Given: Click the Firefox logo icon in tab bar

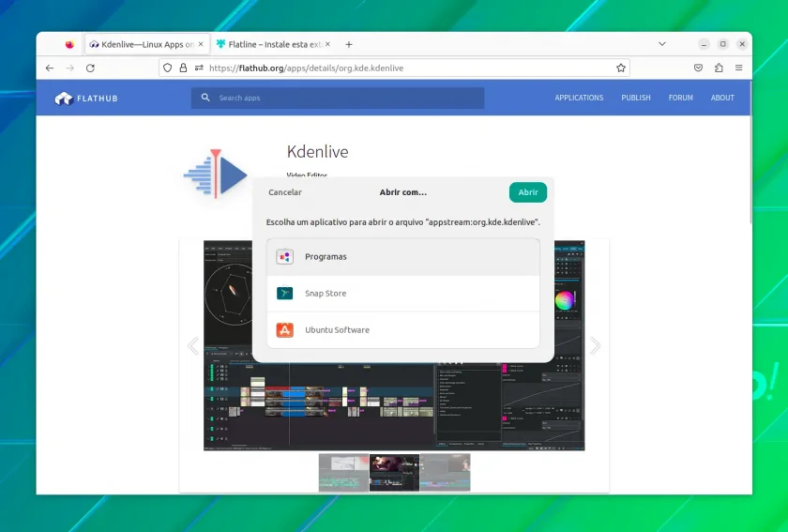Looking at the screenshot, I should pos(69,44).
